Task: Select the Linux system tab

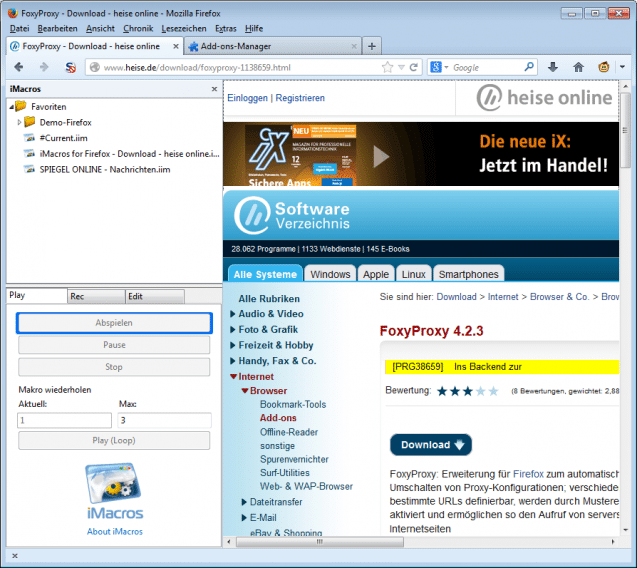Action: pyautogui.click(x=413, y=274)
